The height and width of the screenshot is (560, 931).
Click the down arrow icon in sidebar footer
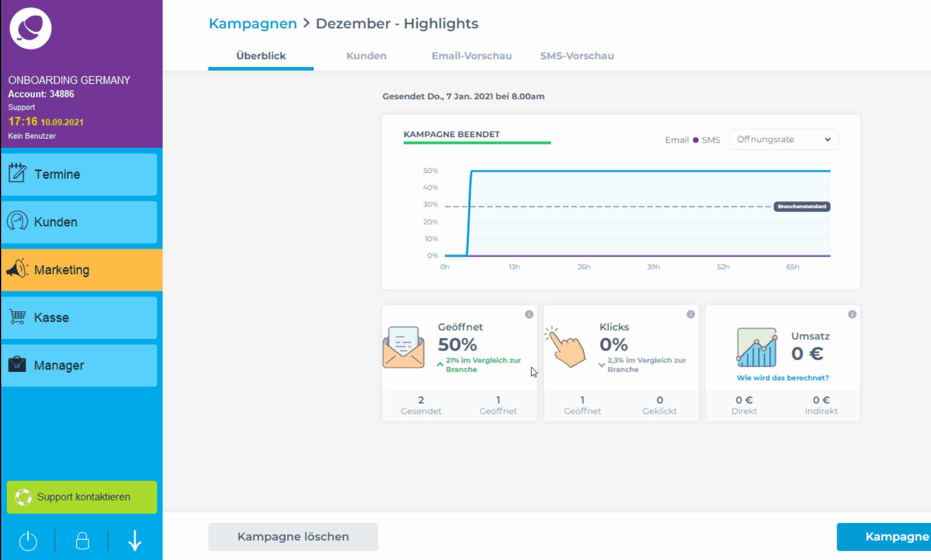point(135,541)
